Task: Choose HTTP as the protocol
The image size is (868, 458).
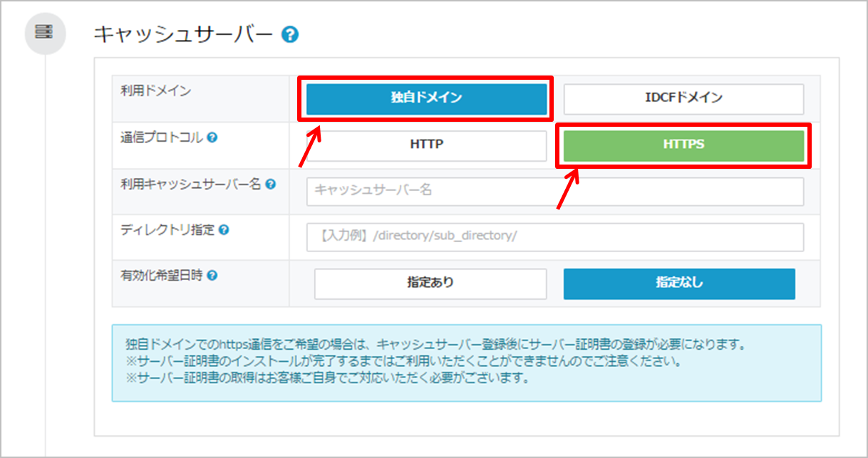Action: pyautogui.click(x=426, y=145)
